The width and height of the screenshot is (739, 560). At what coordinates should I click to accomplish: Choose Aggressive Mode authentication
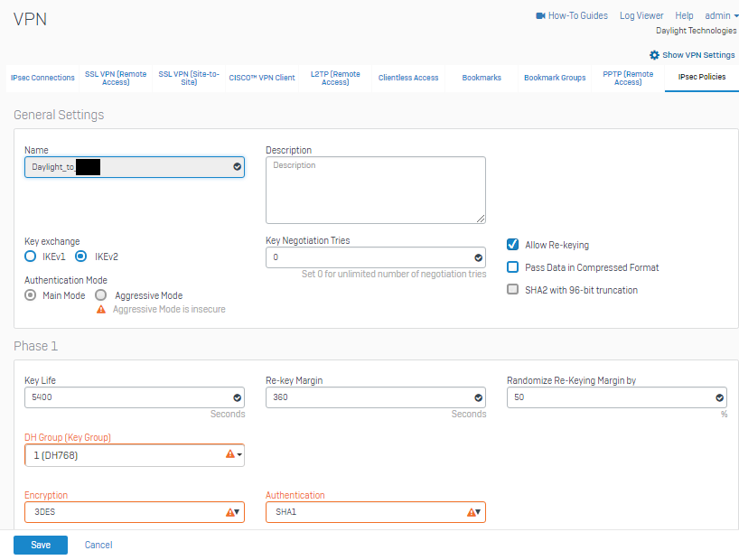[101, 295]
